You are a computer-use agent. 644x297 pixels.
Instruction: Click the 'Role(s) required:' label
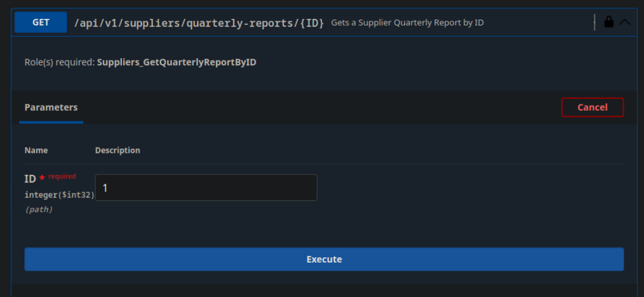[59, 62]
